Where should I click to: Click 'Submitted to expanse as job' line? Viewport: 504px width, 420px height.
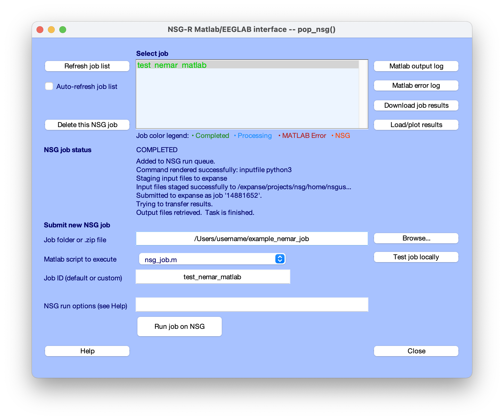click(199, 195)
